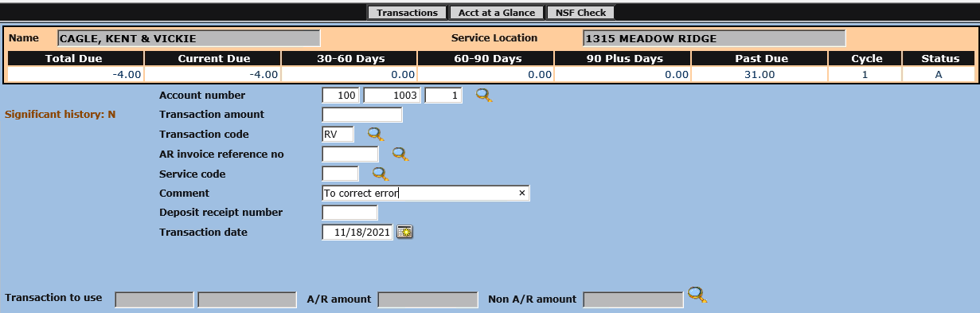Click the Comment text field
The height and width of the screenshot is (313, 980).
[426, 194]
